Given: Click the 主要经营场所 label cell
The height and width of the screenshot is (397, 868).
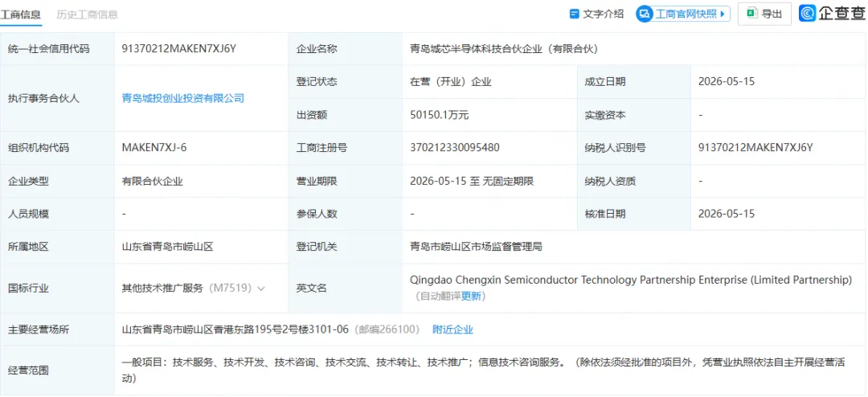Looking at the screenshot, I should point(57,329).
